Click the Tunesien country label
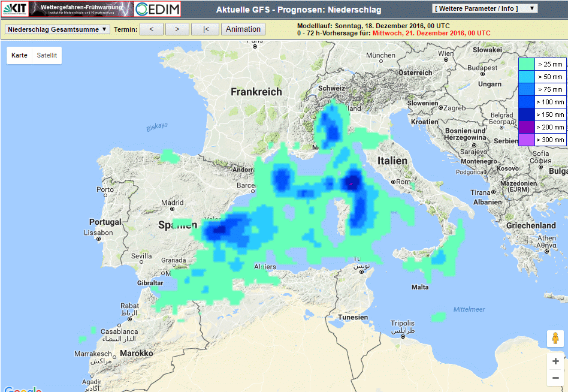Screen dimensions: 568x392 tap(353, 317)
